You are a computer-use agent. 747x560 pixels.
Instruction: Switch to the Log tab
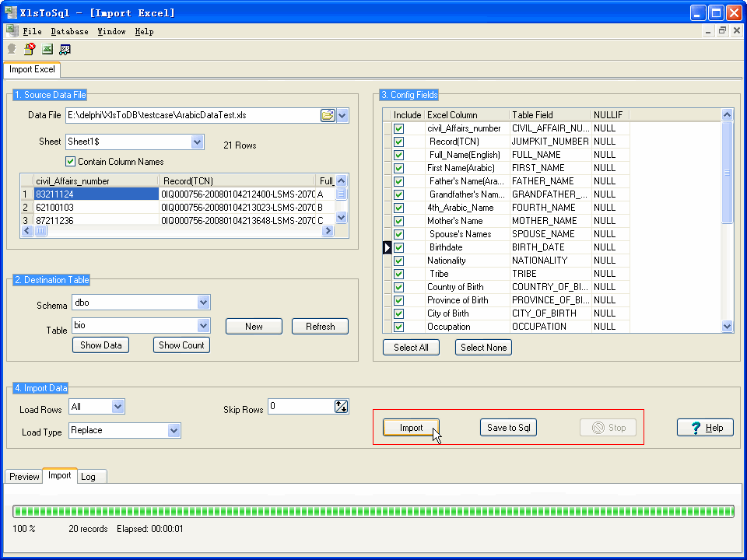(89, 477)
